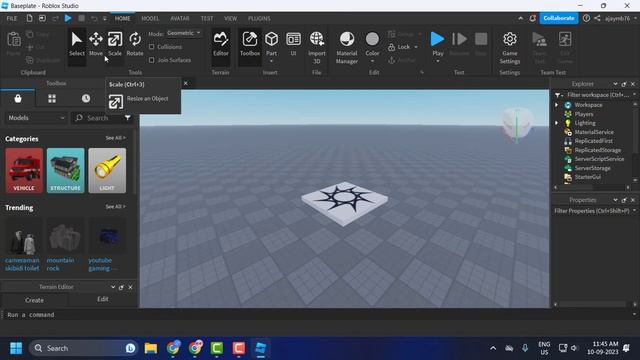Switch to the MODEL ribbon tab

[x=150, y=18]
